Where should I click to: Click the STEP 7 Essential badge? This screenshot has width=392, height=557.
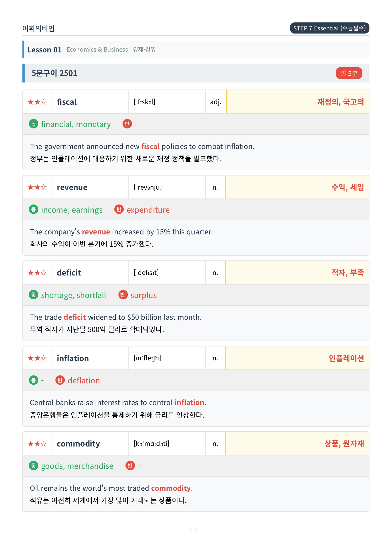click(329, 28)
